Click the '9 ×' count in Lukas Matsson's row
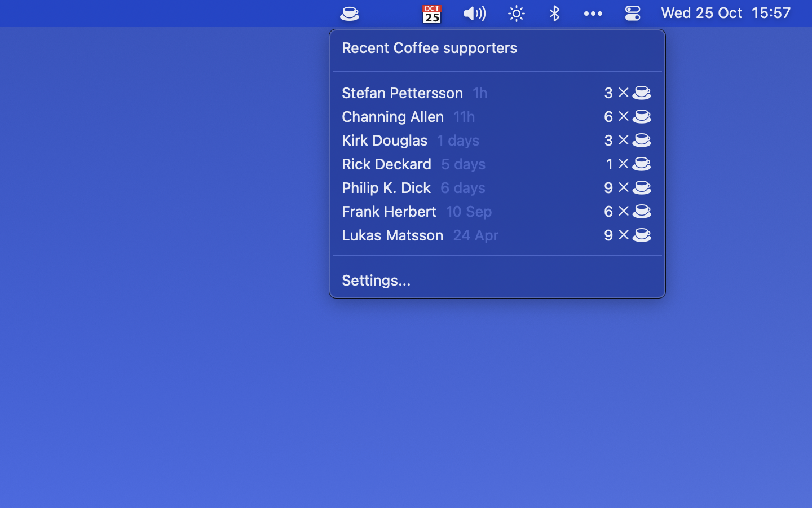 [616, 235]
